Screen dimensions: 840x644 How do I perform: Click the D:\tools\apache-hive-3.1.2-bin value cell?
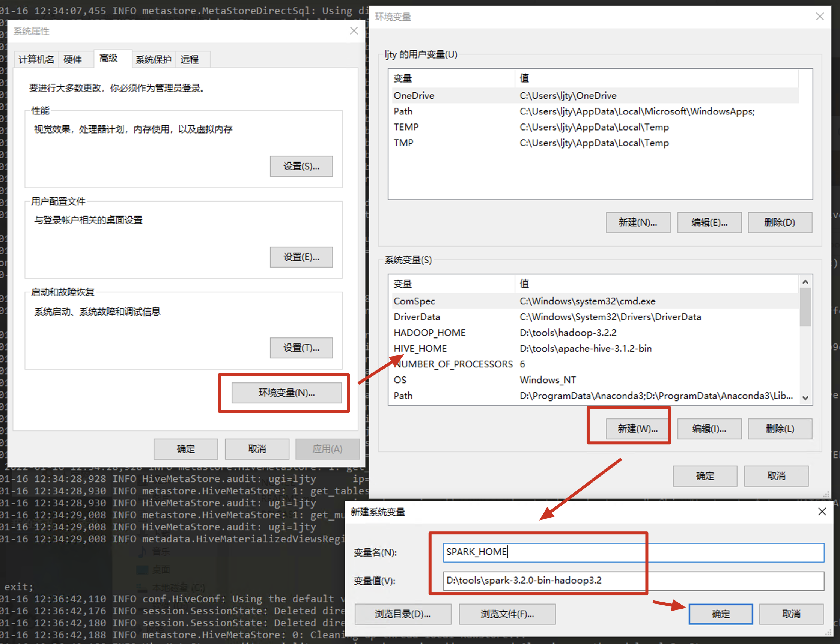coord(586,348)
